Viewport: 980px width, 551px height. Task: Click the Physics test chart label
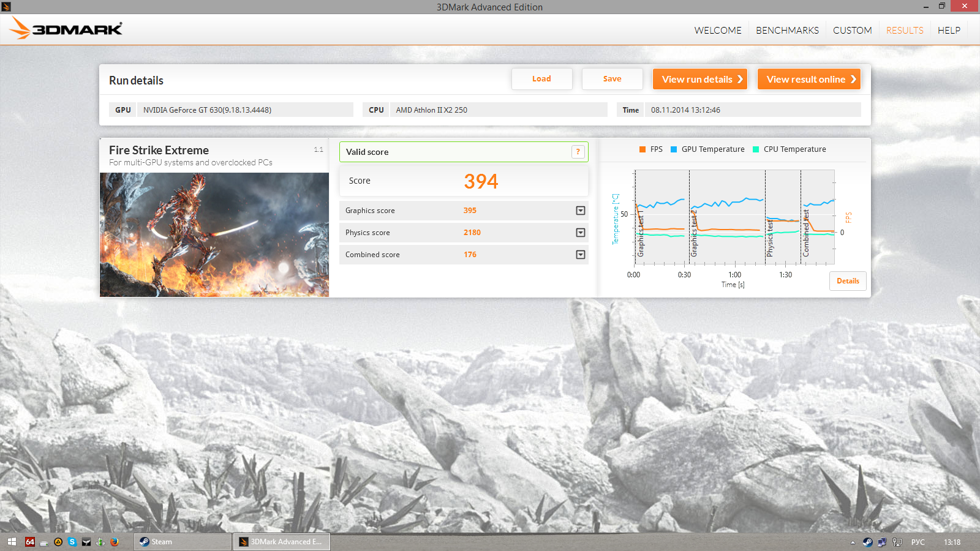point(770,238)
